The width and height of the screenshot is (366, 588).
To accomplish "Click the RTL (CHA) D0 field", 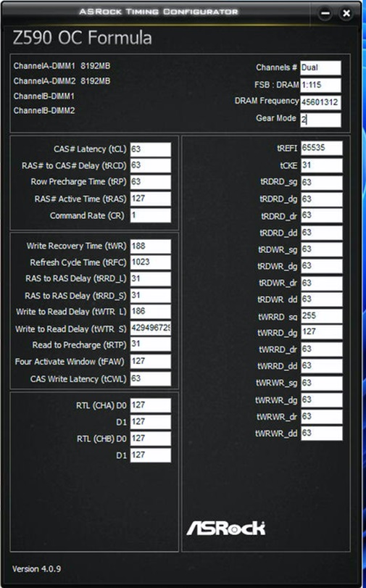I will click(150, 405).
